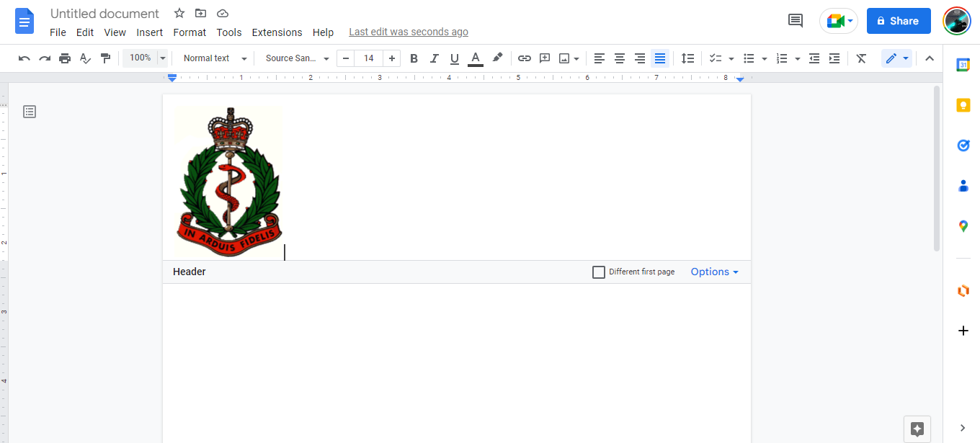Image resolution: width=980 pixels, height=443 pixels.
Task: Open the Source Sans font dropdown
Action: 297,58
